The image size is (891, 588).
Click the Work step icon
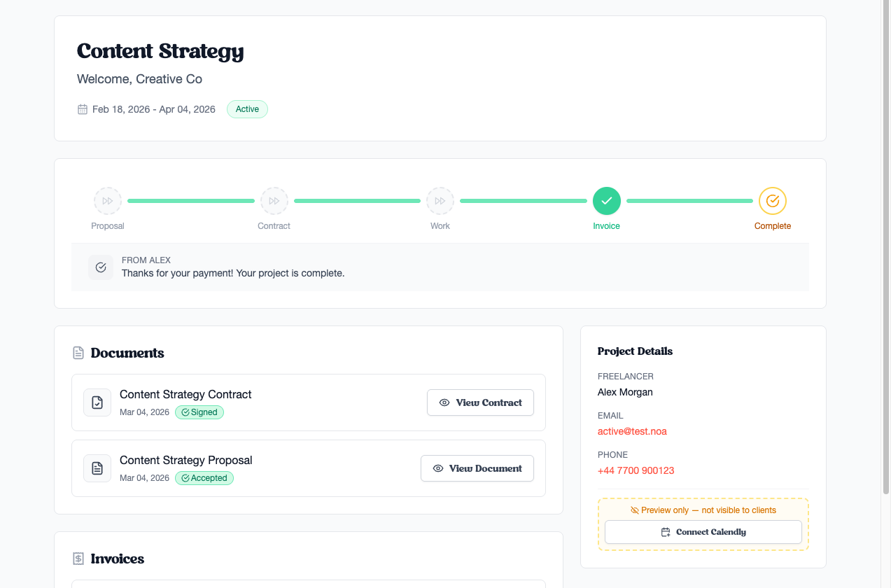coord(440,201)
